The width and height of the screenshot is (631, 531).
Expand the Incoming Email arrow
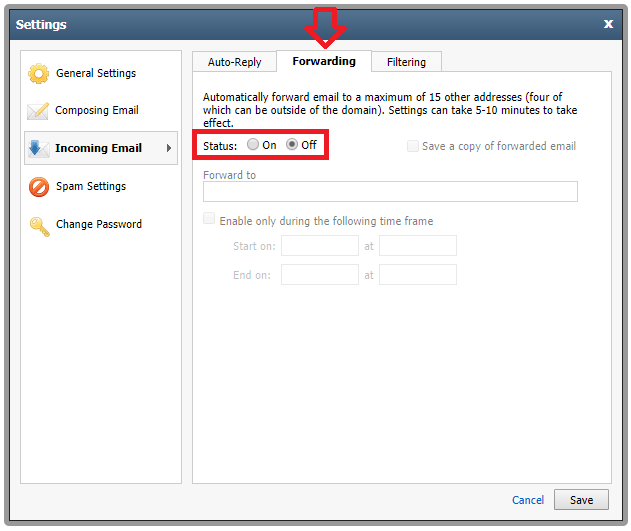coord(169,148)
